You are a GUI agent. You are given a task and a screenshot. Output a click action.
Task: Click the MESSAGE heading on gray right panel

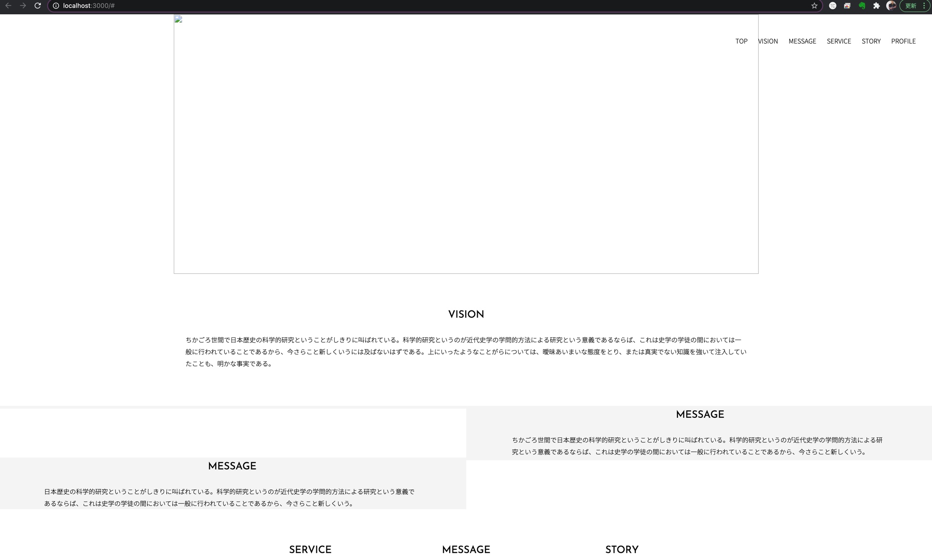(x=700, y=415)
